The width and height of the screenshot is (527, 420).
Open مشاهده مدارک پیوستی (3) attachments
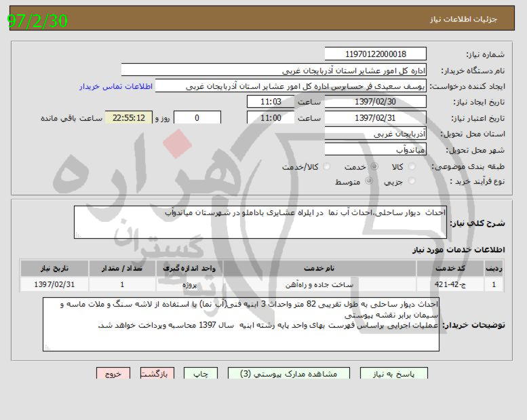click(289, 374)
